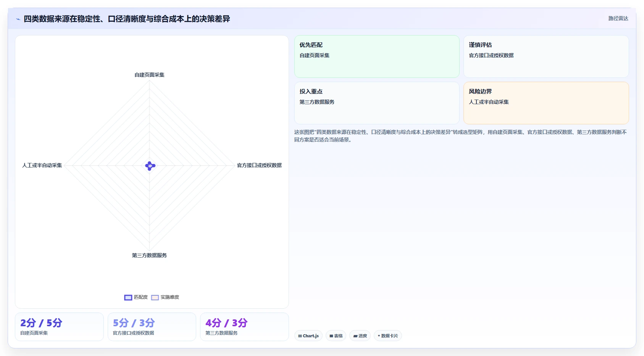644x356 pixels.
Task: Click the Chart.js tag chip
Action: click(308, 336)
